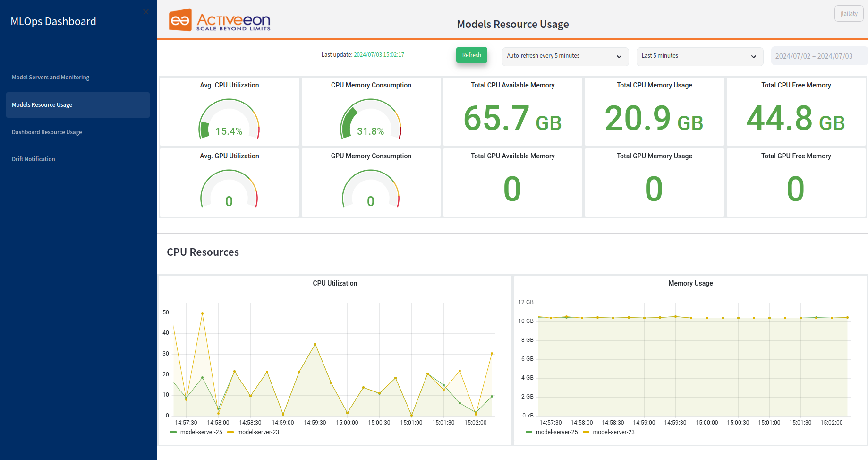Click the Avg. CPU Utilization gauge
868x460 pixels.
pos(229,119)
